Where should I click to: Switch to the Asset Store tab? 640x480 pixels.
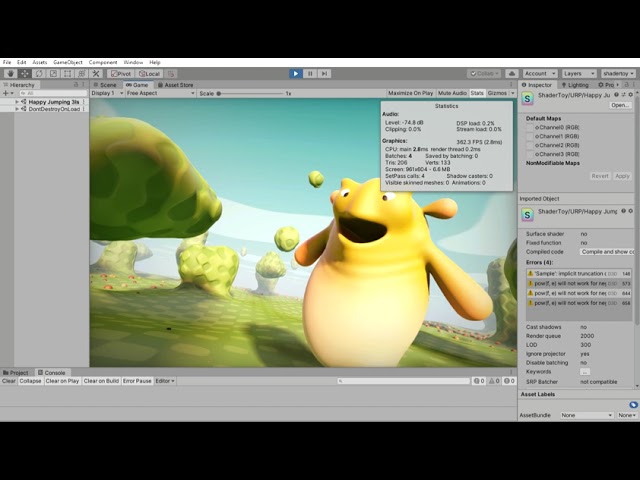coord(176,85)
